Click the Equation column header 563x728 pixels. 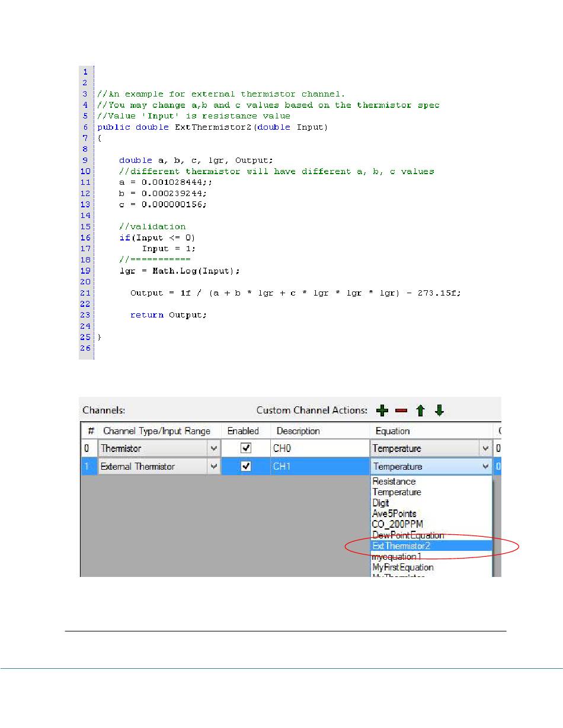tap(431, 431)
